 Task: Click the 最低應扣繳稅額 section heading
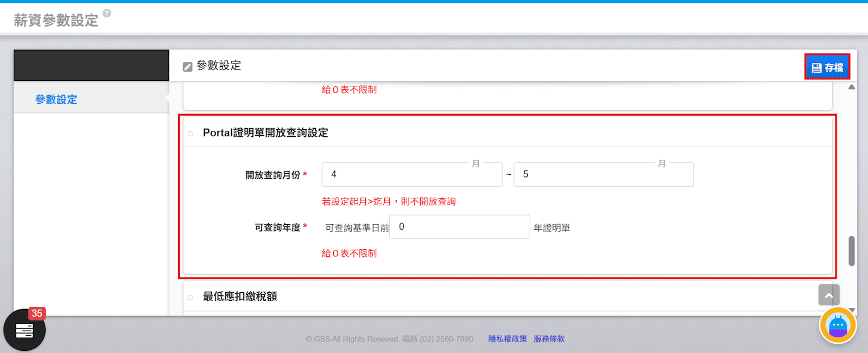tap(240, 297)
